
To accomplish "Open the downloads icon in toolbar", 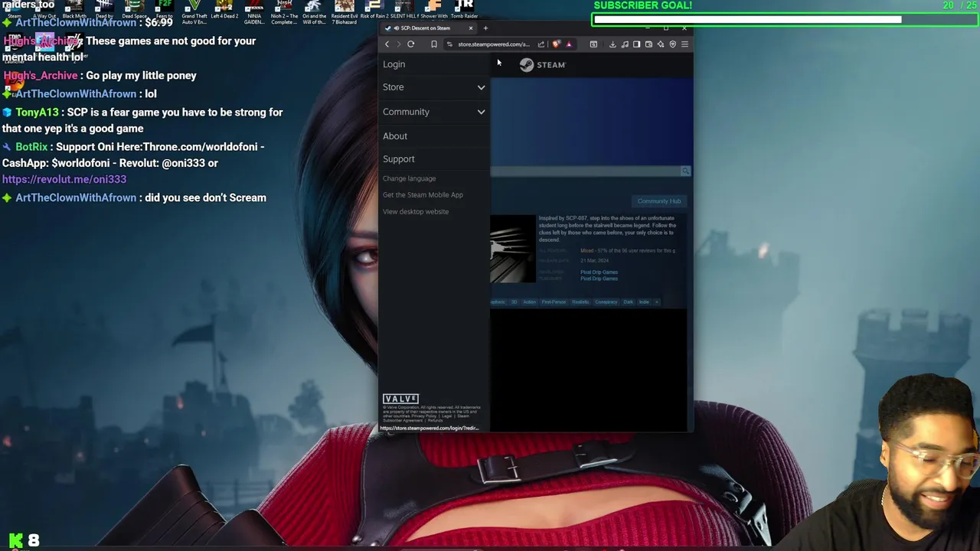I will 612,44.
